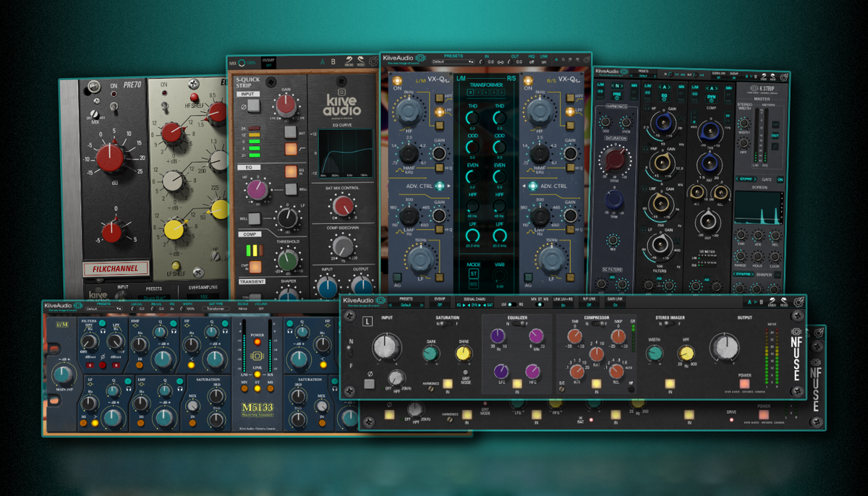Open the NFUSE Presets dropdown
Screen dimensions: 868x496
point(406,305)
